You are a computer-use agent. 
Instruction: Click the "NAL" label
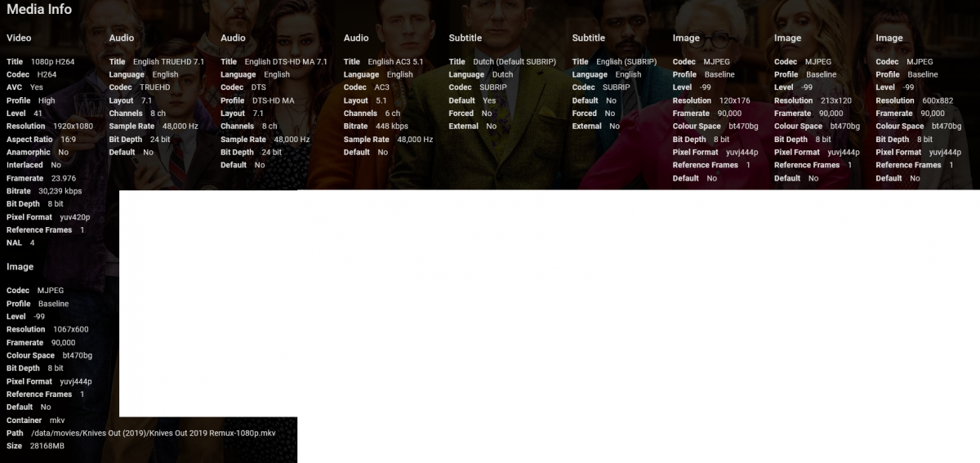[15, 243]
